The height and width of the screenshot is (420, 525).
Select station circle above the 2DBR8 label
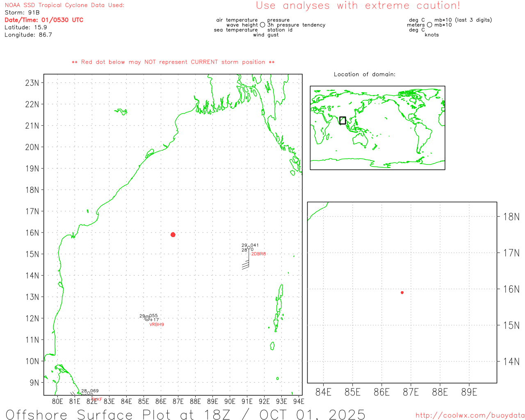click(x=249, y=248)
